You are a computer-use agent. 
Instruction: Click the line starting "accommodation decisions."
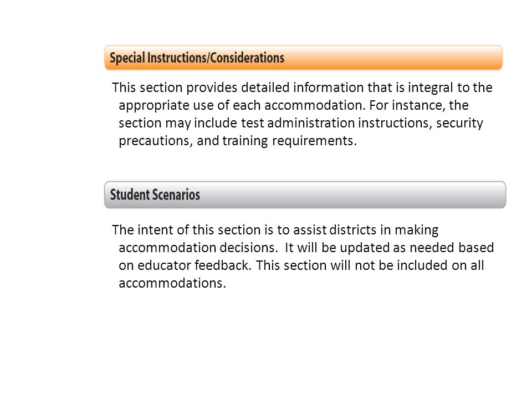pyautogui.click(x=306, y=248)
